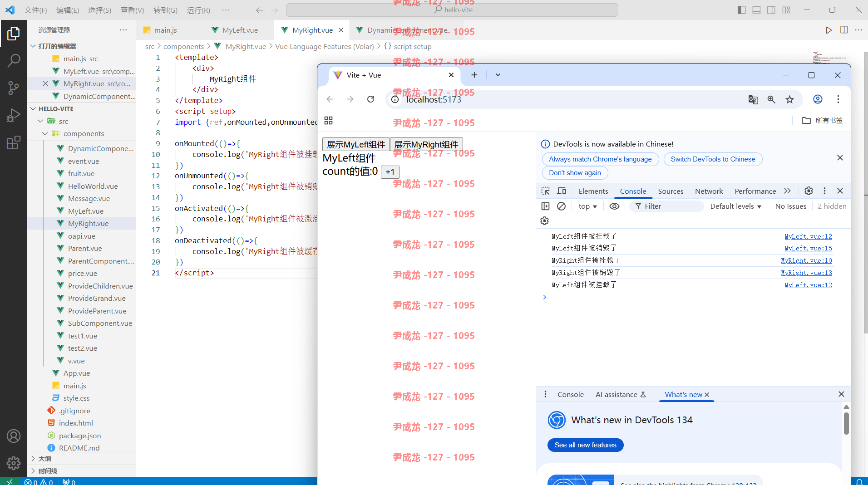
Task: Open the Search view in activity bar
Action: tap(14, 60)
